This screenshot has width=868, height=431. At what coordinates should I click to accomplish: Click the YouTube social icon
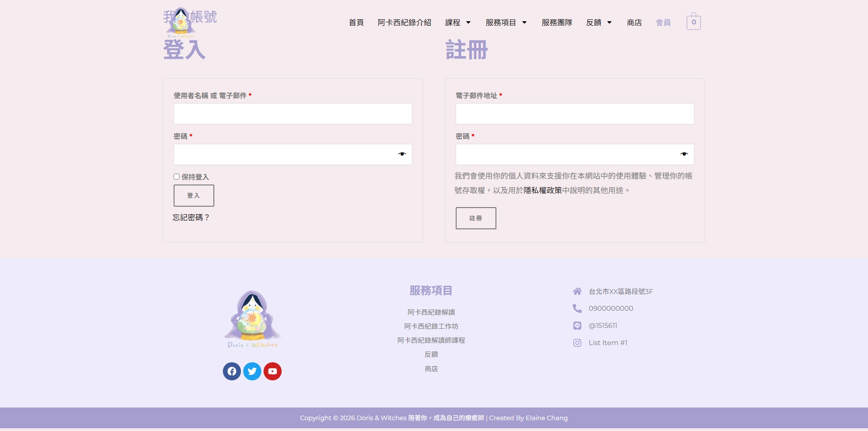(x=273, y=371)
